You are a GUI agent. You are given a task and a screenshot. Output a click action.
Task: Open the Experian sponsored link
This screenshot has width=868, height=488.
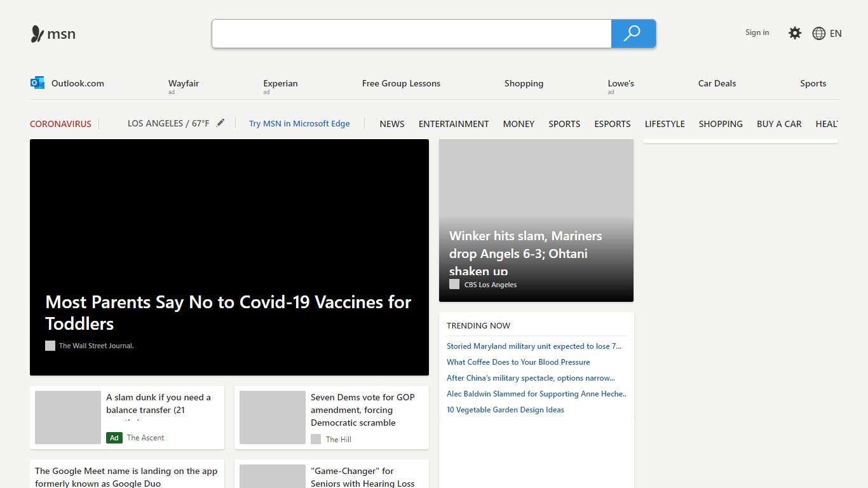280,83
